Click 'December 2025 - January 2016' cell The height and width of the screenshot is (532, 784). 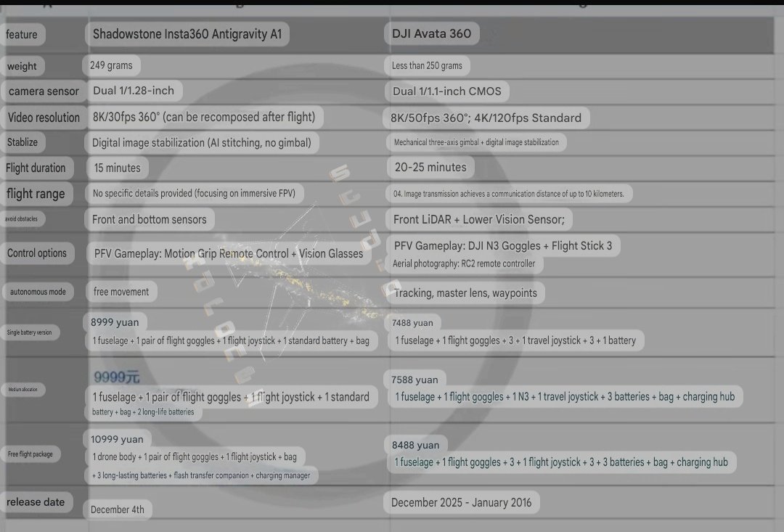(x=461, y=502)
